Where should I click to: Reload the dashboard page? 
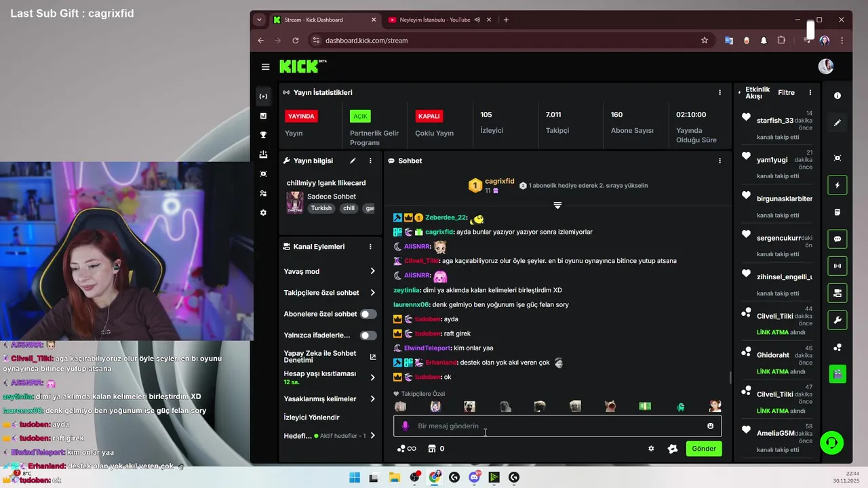pos(295,40)
